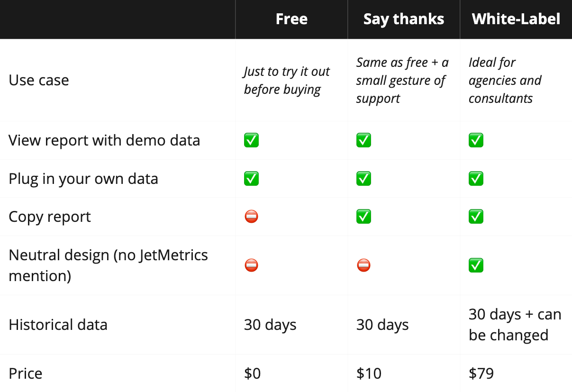The height and width of the screenshot is (392, 572).
Task: Click Free plan's no-entry icon for Neutral design
Action: 251,265
